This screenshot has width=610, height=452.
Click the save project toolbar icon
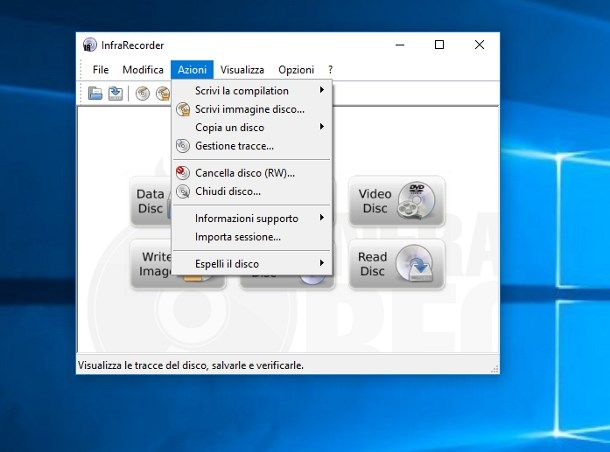click(x=116, y=93)
